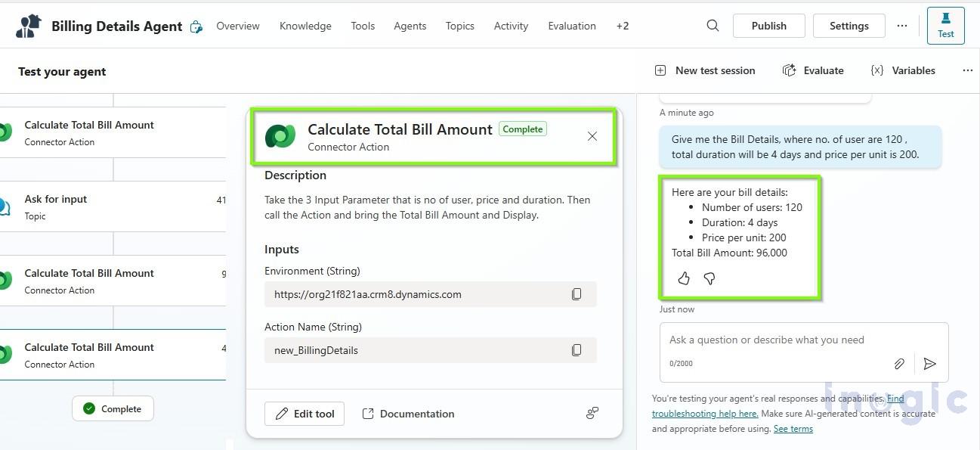Viewport: 980px width, 450px height.
Task: Copy the Environment URL value
Action: [x=577, y=294]
